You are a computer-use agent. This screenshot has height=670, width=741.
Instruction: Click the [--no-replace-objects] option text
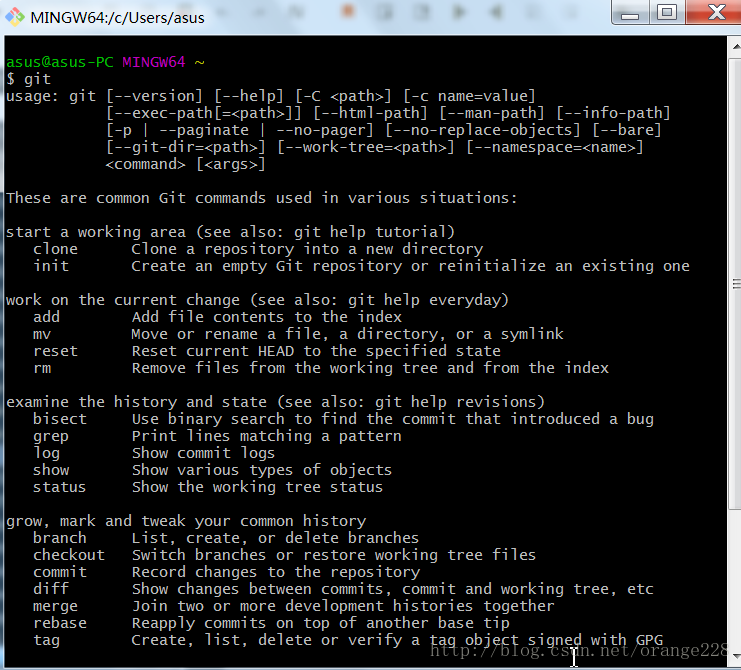tap(483, 130)
